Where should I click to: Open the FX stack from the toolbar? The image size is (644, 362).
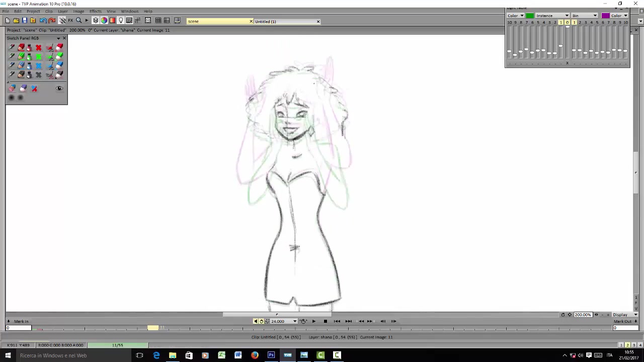(70, 21)
